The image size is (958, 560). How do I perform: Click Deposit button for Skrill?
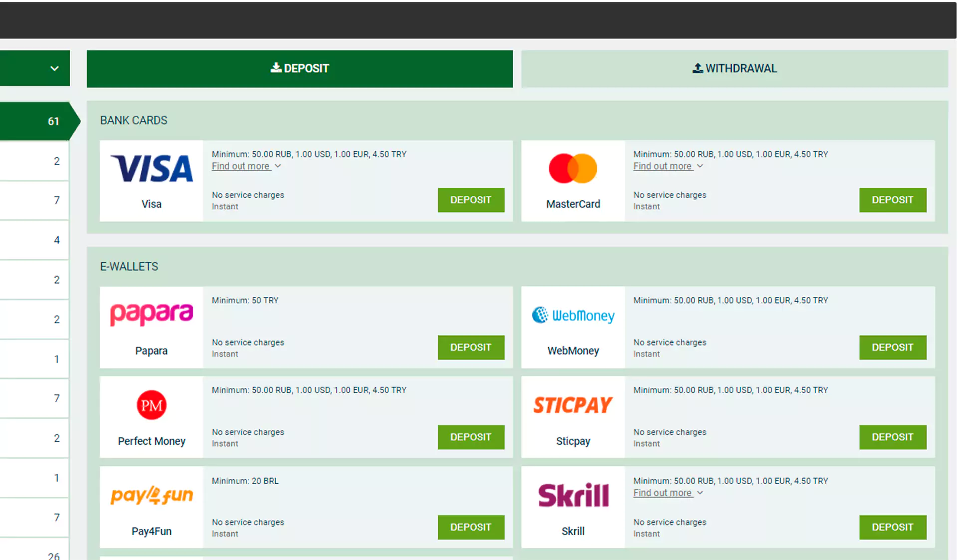[893, 527]
